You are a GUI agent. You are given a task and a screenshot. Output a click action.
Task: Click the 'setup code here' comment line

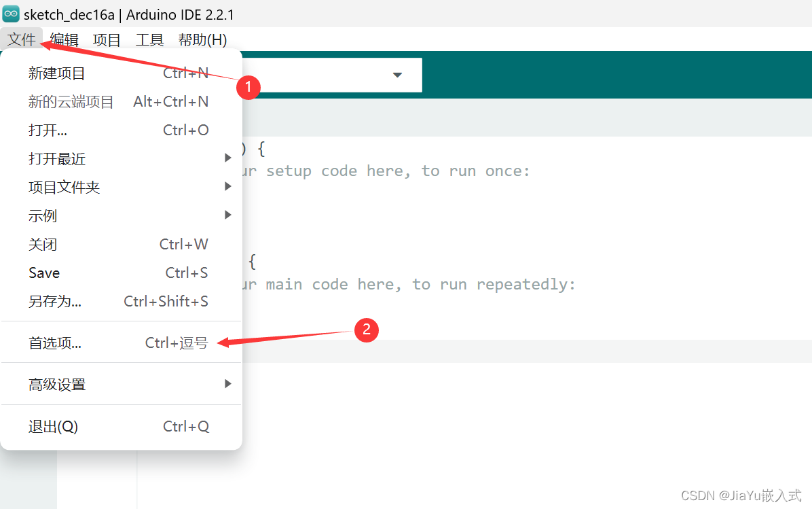(x=385, y=171)
